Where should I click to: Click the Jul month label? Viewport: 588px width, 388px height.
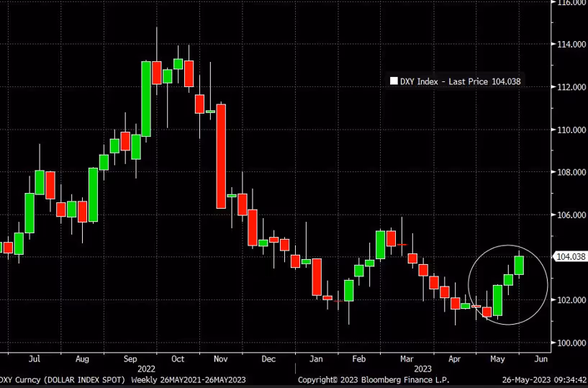34,358
